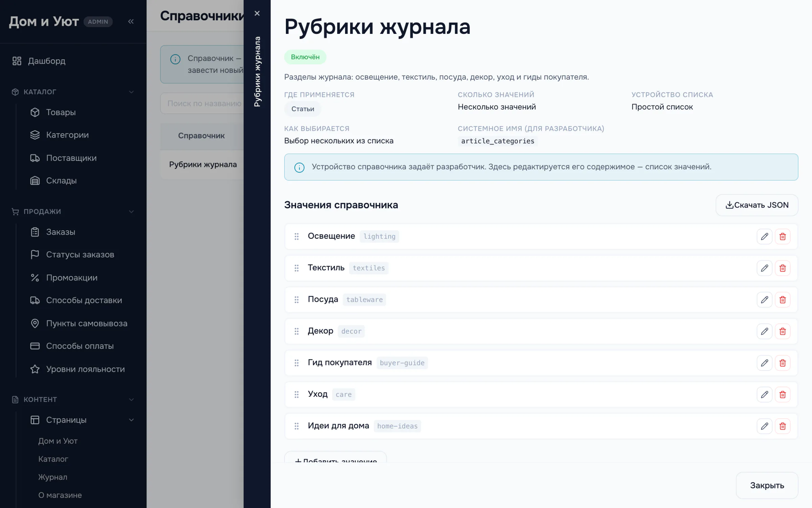The width and height of the screenshot is (812, 508).
Task: Grab the drag handle of Текстиль row
Action: click(x=296, y=268)
